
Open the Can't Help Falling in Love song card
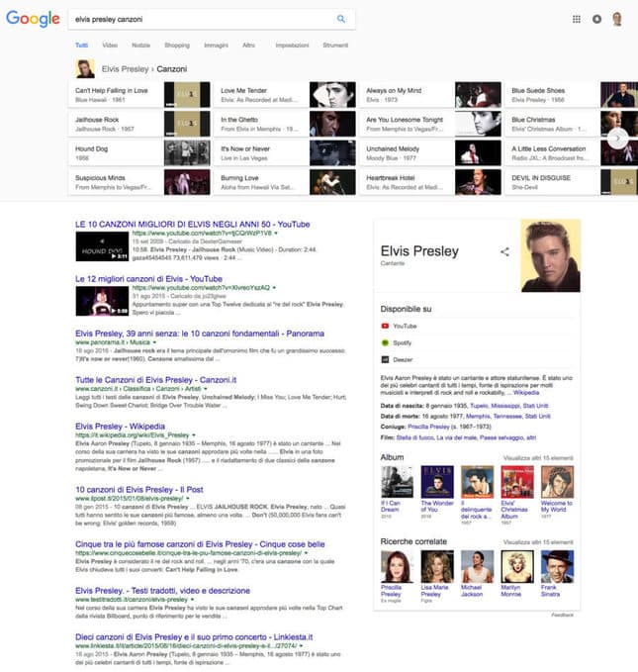click(x=139, y=95)
